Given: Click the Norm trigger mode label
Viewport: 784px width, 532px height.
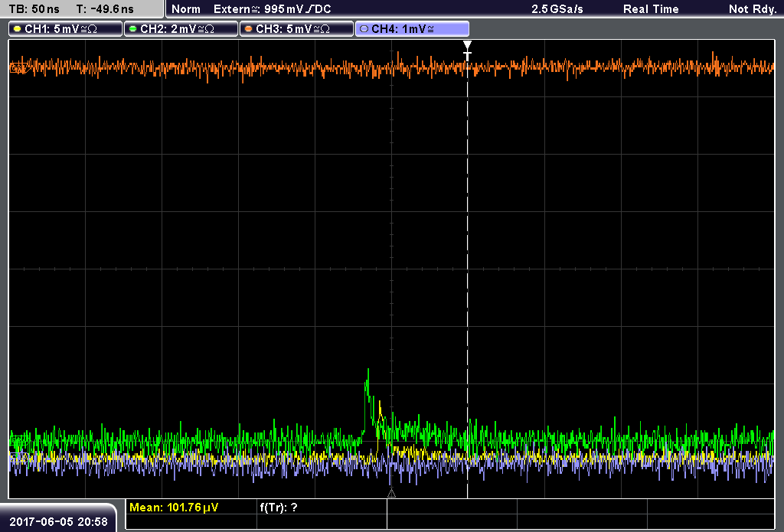Looking at the screenshot, I should 186,9.
